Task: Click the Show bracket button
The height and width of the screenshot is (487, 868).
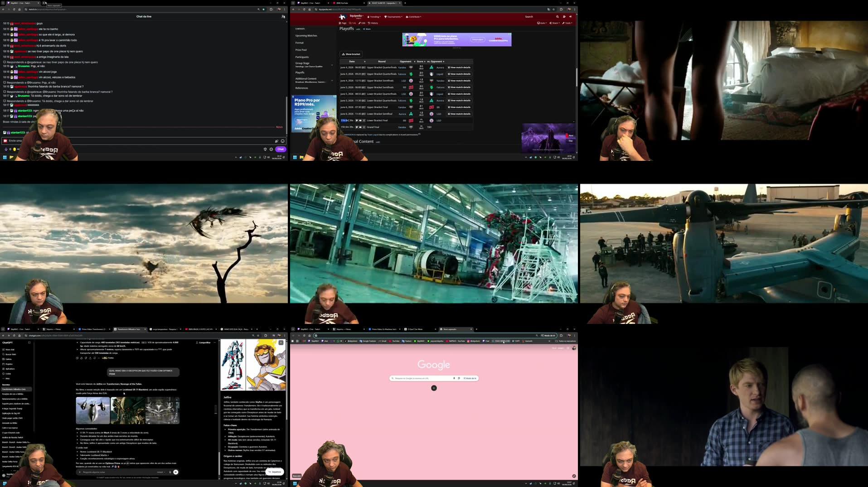Action: (x=351, y=54)
